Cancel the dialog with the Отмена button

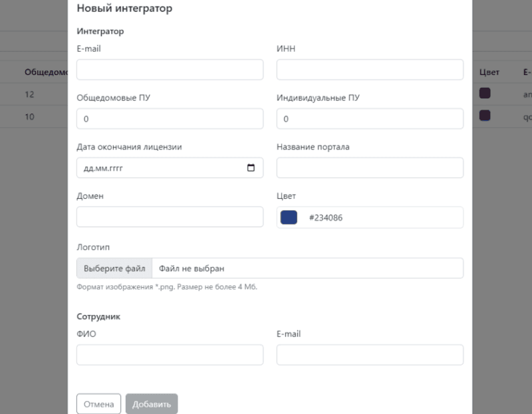[x=98, y=403]
